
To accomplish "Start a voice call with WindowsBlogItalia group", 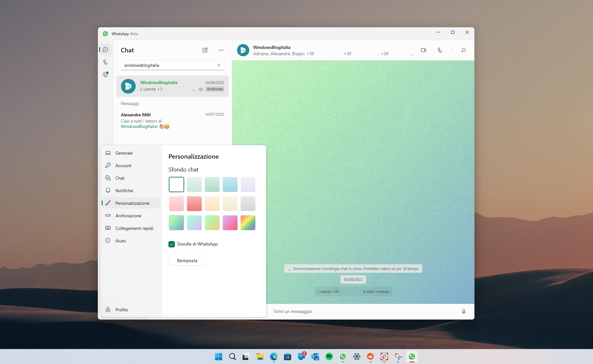I will (440, 50).
